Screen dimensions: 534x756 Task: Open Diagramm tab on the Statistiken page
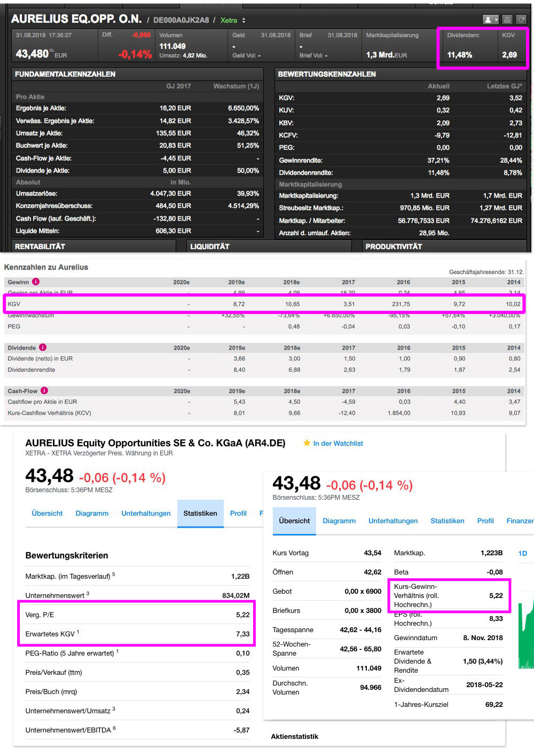(x=92, y=514)
